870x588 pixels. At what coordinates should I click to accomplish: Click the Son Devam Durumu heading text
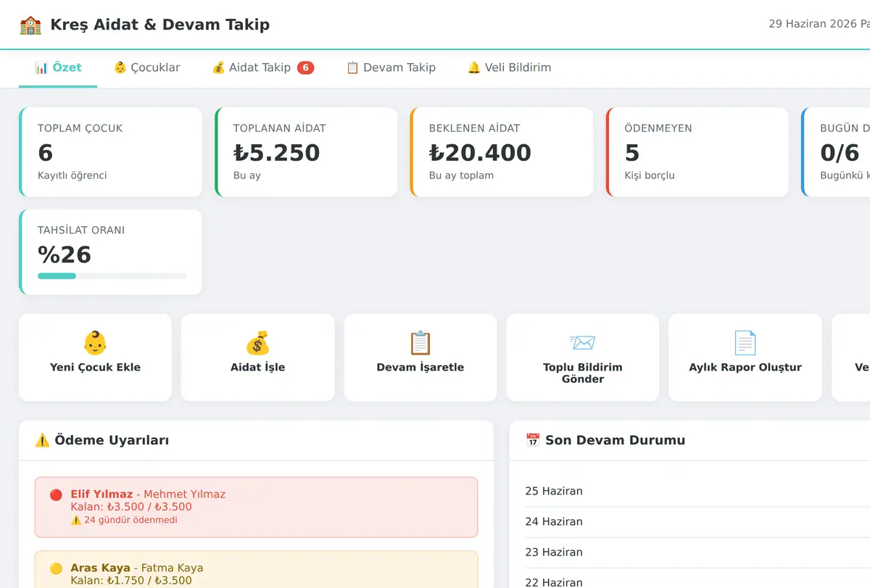tap(615, 440)
